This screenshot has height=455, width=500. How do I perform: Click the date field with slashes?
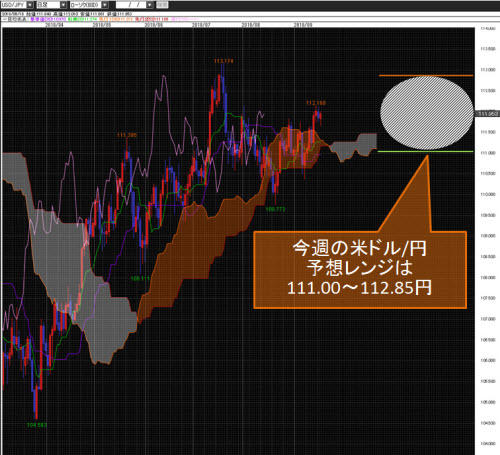[x=131, y=5]
